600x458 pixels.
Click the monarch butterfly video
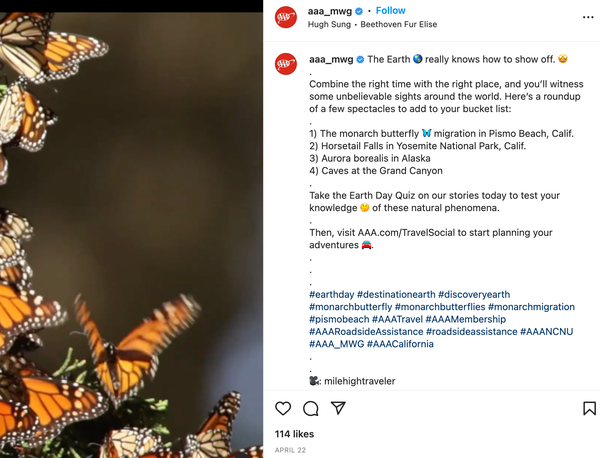tap(131, 229)
